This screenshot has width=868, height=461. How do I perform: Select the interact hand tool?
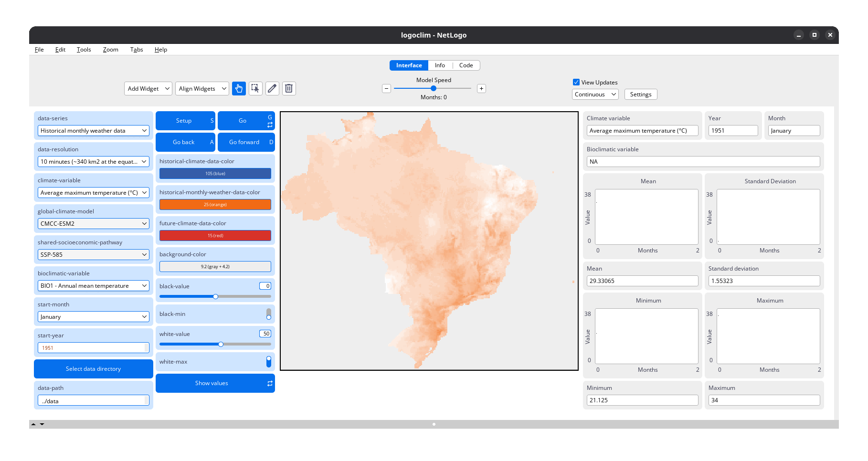point(239,88)
